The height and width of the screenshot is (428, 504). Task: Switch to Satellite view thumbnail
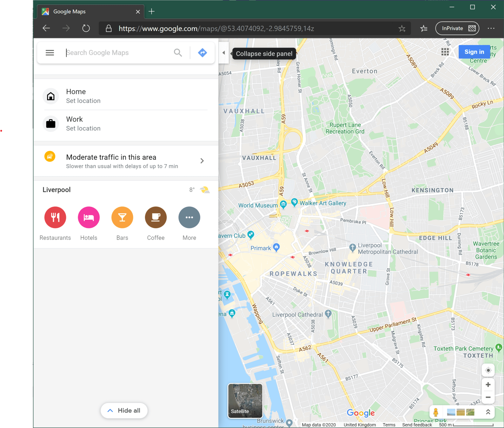pos(245,401)
